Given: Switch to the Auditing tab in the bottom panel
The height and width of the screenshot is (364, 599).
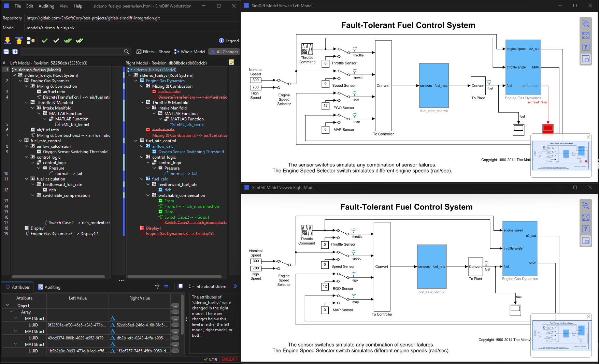Looking at the screenshot, I should (49, 287).
